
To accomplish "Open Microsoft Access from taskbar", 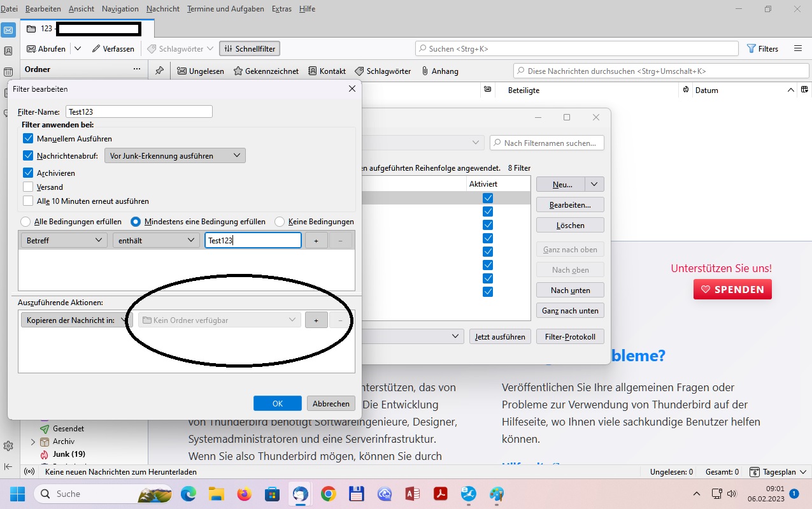I will pyautogui.click(x=412, y=494).
